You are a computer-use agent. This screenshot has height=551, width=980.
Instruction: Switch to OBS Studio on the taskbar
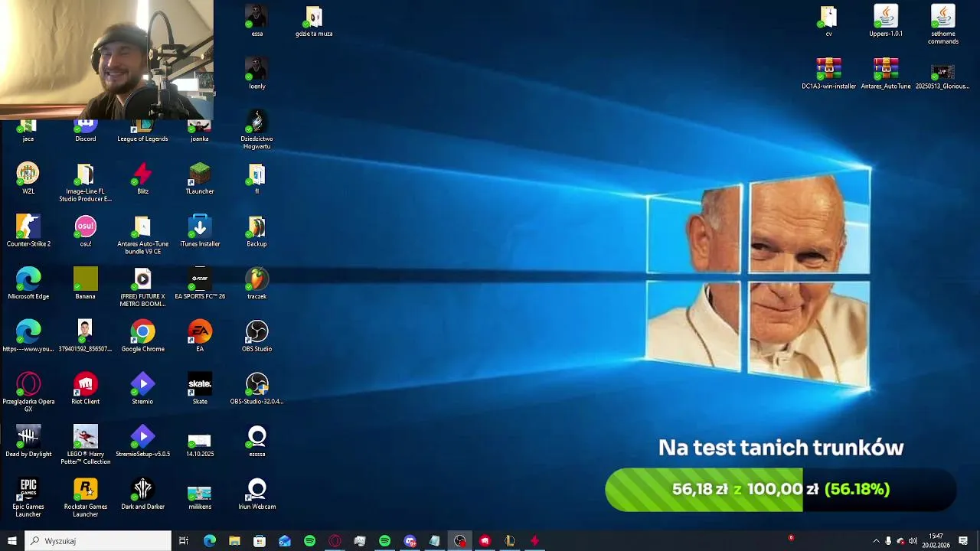click(x=459, y=541)
